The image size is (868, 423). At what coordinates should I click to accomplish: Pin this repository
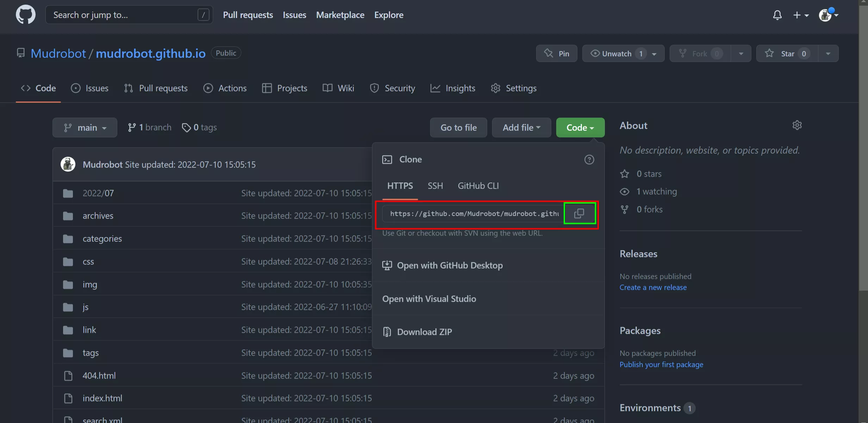[x=557, y=54]
